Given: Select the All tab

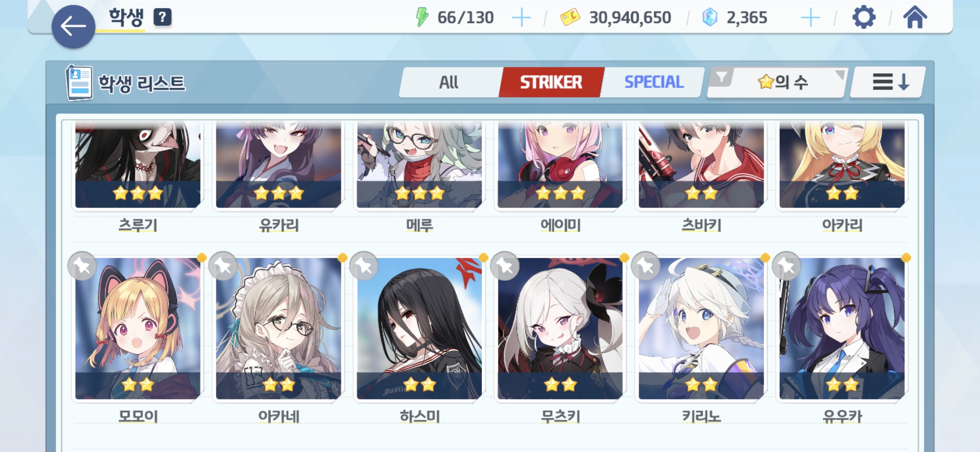Looking at the screenshot, I should [449, 82].
